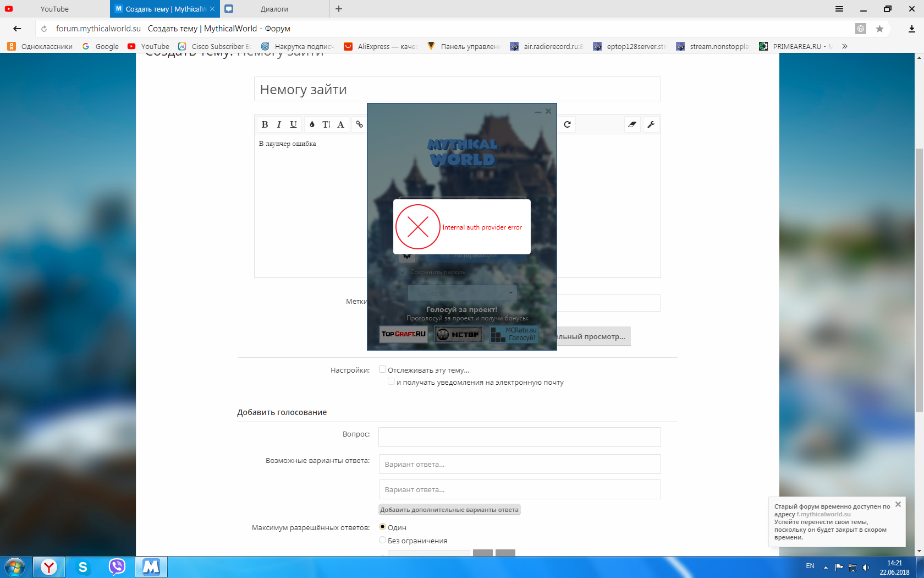
Task: Click the MCTOP vote banner
Action: pos(459,334)
